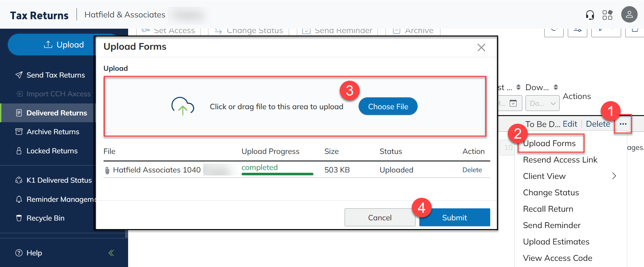Image resolution: width=644 pixels, height=267 pixels.
Task: Delete the uploaded Hatfield Associates 1040 file
Action: point(472,170)
